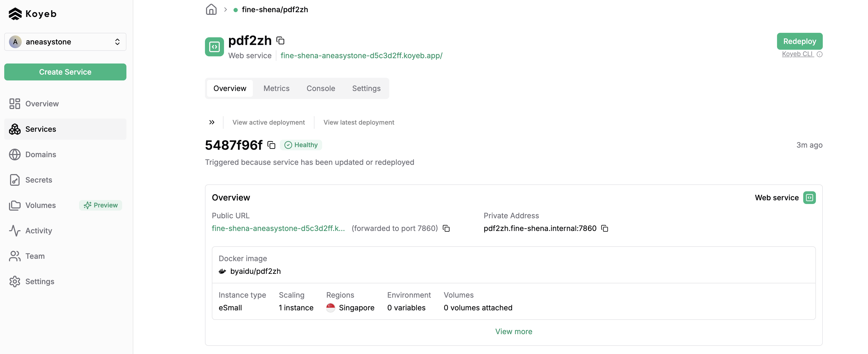This screenshot has height=354, width=868.
Task: Copy the pdf2zh service name
Action: 280,41
